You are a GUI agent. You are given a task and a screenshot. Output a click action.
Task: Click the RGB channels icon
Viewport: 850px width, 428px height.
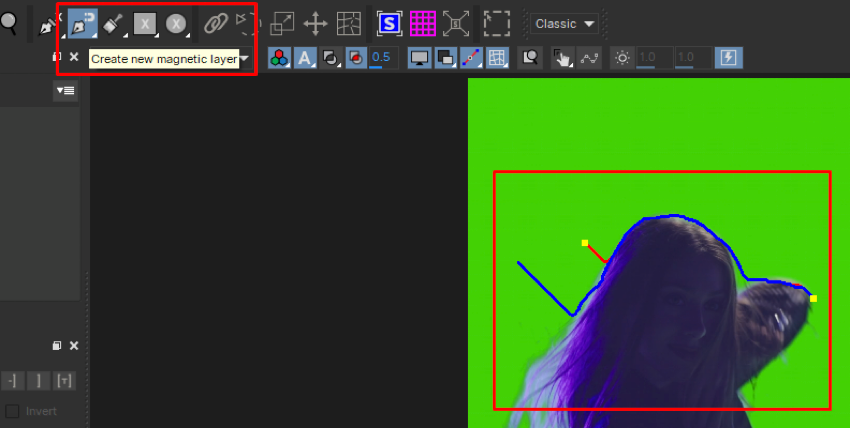point(279,58)
